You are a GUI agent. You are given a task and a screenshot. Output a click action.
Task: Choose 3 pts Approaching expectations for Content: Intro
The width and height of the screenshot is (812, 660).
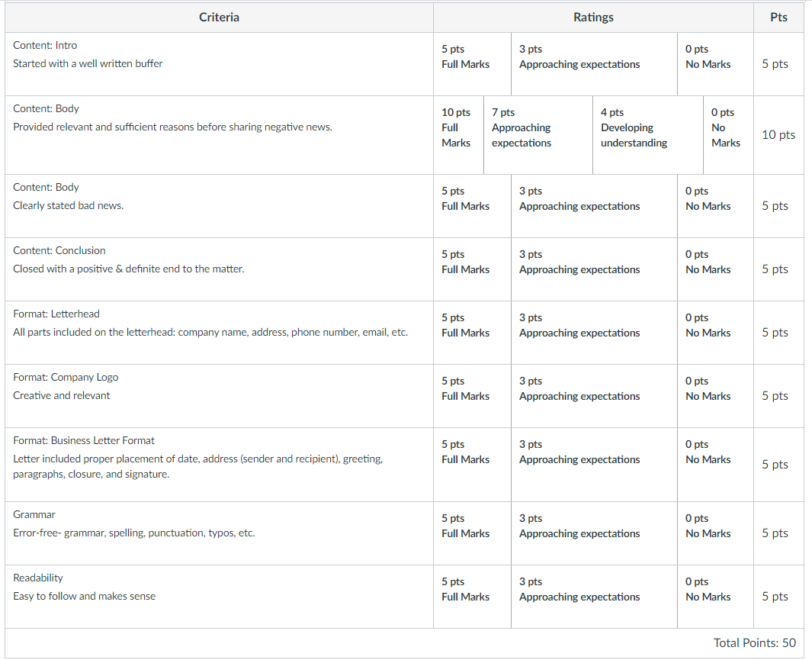[594, 64]
